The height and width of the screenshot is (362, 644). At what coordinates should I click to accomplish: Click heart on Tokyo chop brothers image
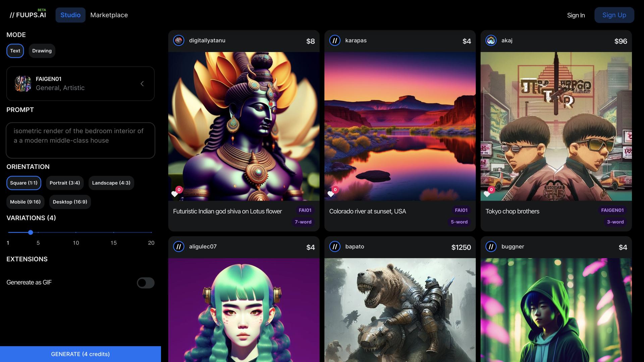[x=487, y=194]
